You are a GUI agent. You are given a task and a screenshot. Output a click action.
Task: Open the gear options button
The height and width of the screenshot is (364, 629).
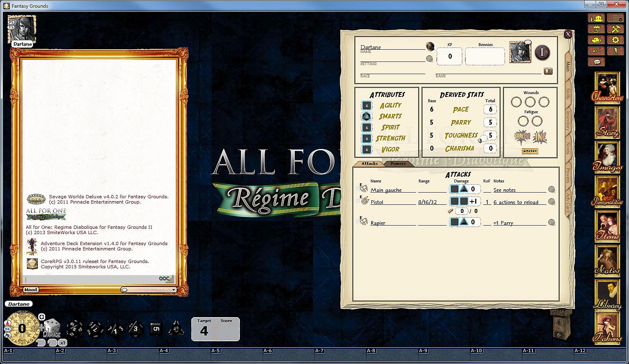click(x=615, y=40)
